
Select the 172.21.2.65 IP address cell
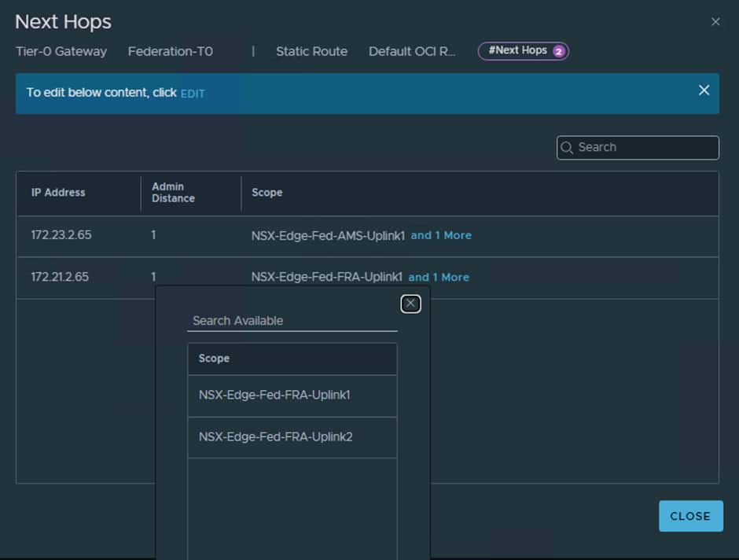pos(60,277)
